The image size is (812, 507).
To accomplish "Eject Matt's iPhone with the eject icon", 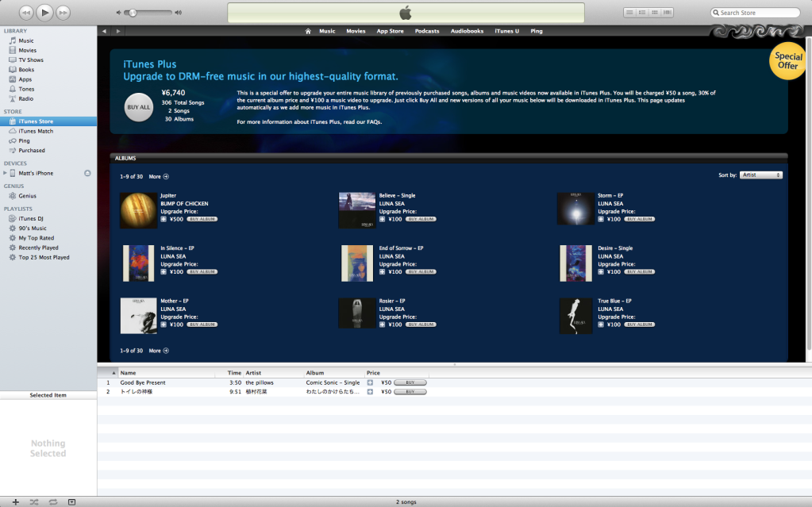I will click(x=87, y=173).
